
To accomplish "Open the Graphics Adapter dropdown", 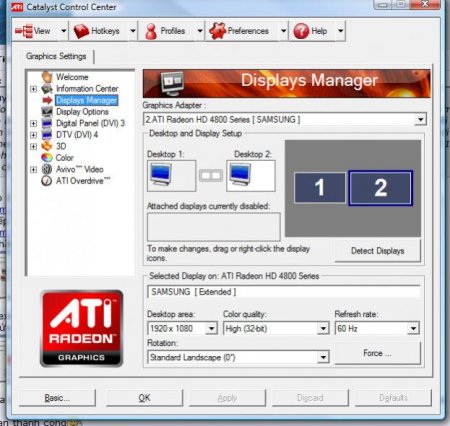I will pos(421,119).
